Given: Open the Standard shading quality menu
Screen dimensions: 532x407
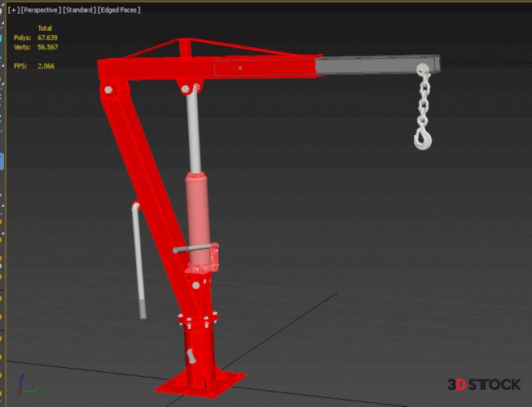Looking at the screenshot, I should click(x=79, y=10).
